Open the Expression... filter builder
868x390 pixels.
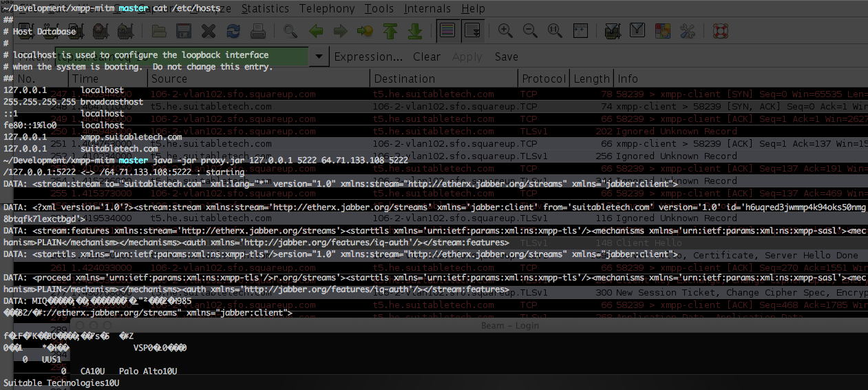click(368, 57)
